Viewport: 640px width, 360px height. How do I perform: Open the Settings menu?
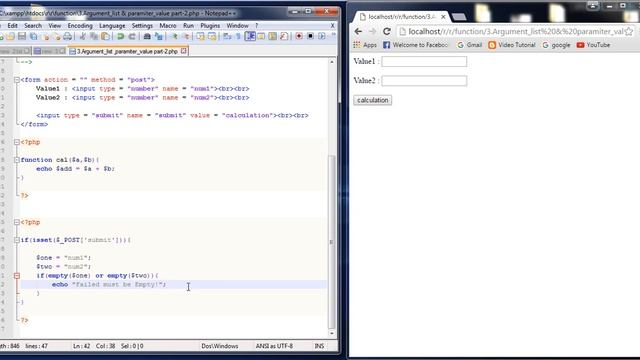(x=142, y=25)
